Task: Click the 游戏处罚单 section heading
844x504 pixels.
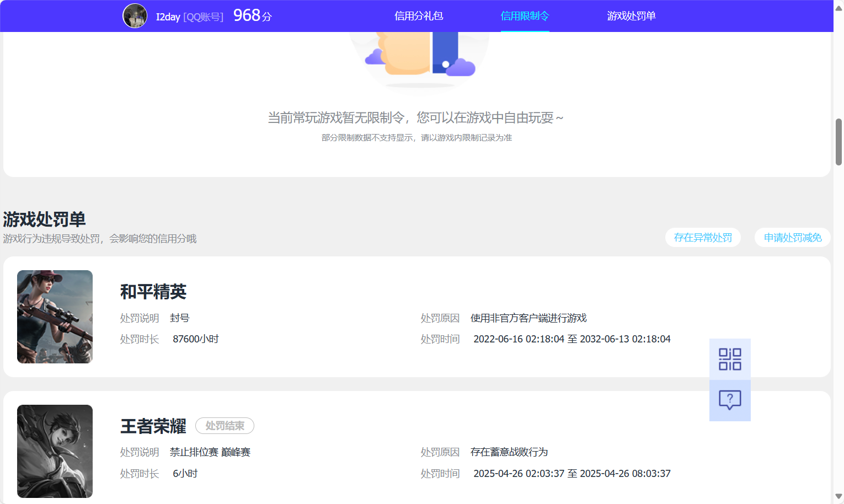Action: [x=44, y=219]
